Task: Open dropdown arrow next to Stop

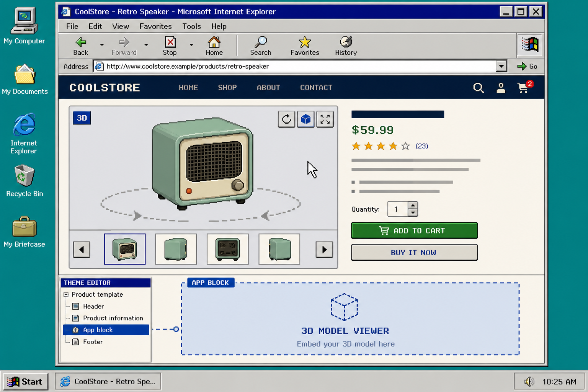Action: (x=191, y=45)
